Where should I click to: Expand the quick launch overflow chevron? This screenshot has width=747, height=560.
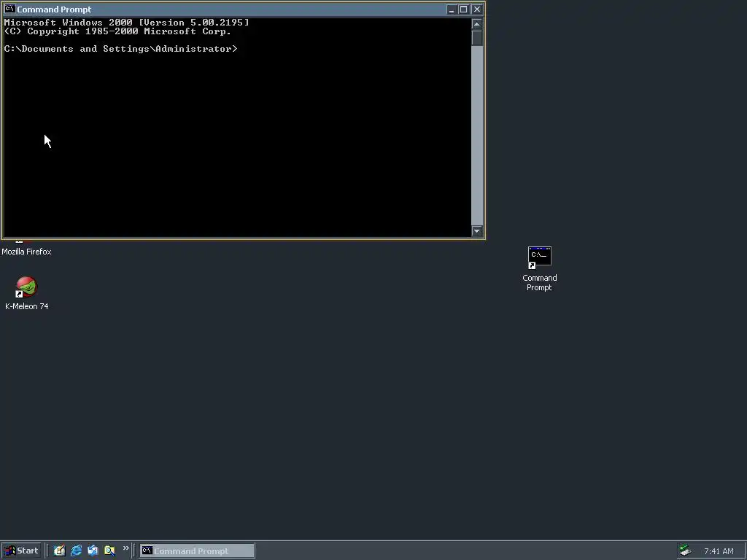click(125, 548)
